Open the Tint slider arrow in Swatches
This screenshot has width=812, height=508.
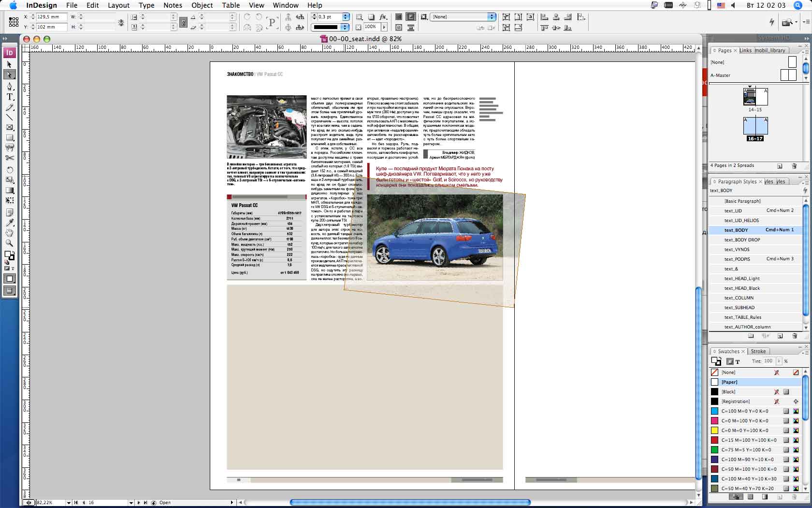tap(779, 361)
